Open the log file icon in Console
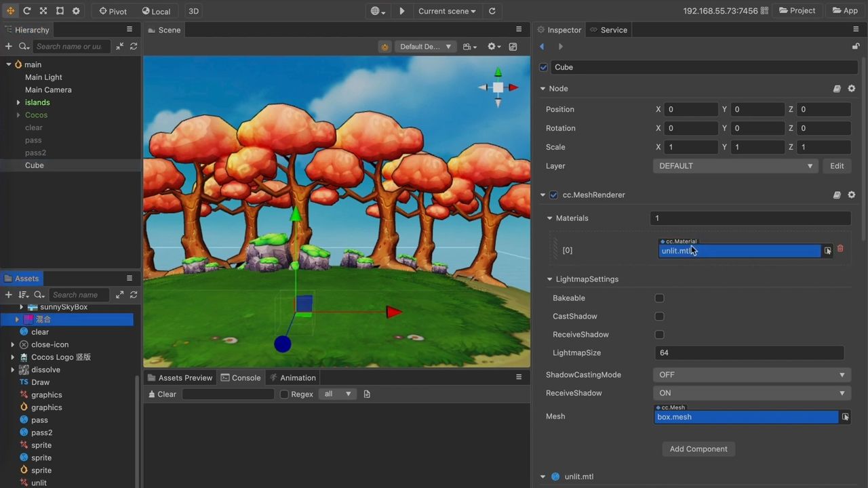Screen dimensions: 868x488 click(367, 394)
